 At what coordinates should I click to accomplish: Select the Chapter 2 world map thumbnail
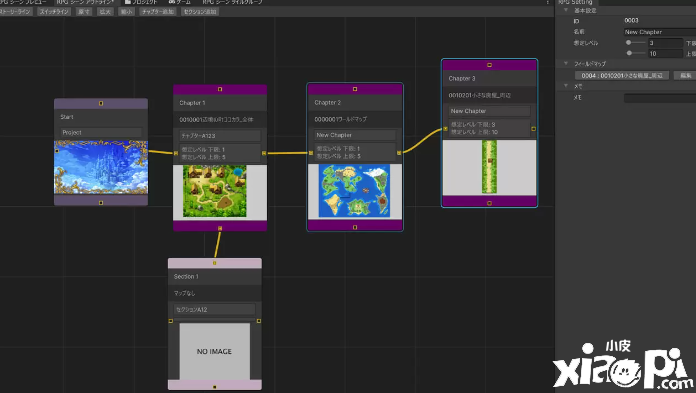click(354, 191)
